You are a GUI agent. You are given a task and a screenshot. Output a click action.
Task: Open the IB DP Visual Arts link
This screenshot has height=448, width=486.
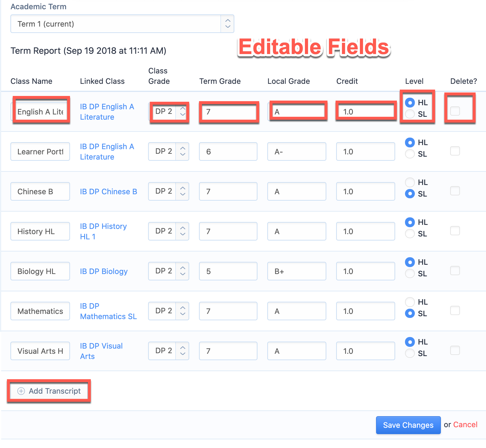tap(101, 351)
